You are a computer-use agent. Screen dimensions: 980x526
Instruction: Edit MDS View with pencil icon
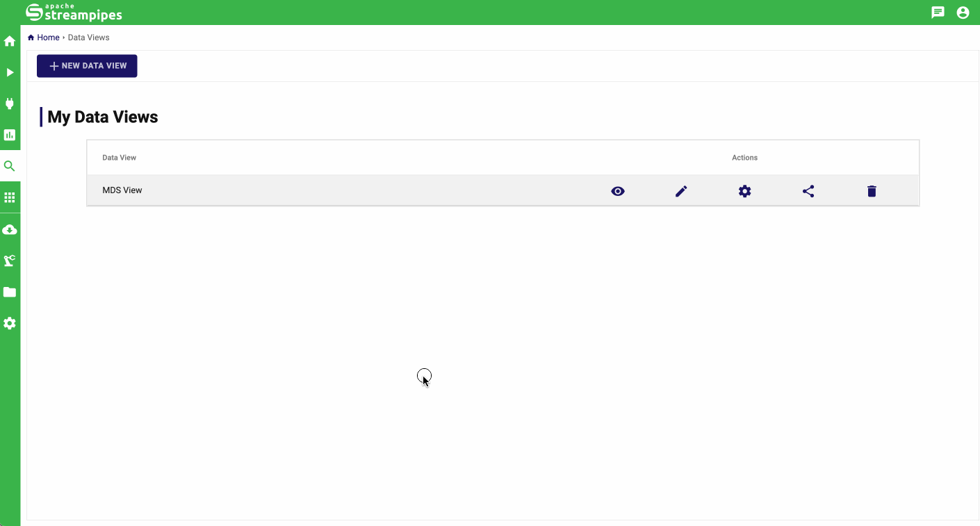tap(681, 191)
